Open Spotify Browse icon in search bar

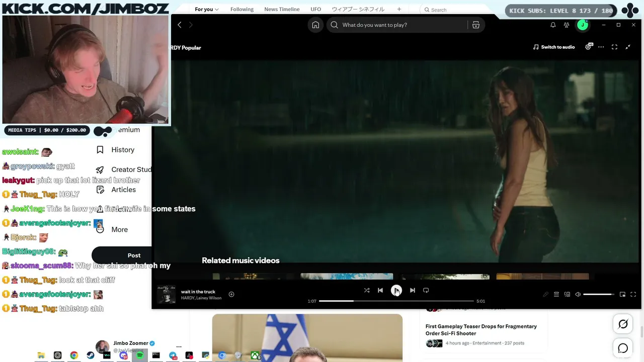click(x=475, y=25)
